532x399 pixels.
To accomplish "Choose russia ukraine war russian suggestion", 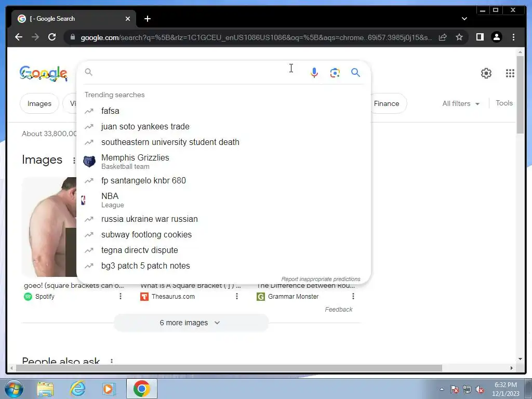I will pyautogui.click(x=223, y=219).
